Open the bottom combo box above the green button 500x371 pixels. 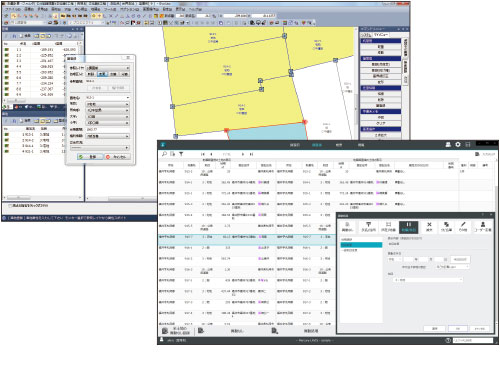point(100,148)
